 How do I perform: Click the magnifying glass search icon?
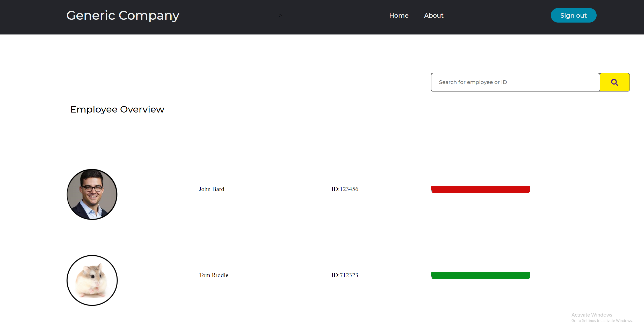[x=614, y=82]
